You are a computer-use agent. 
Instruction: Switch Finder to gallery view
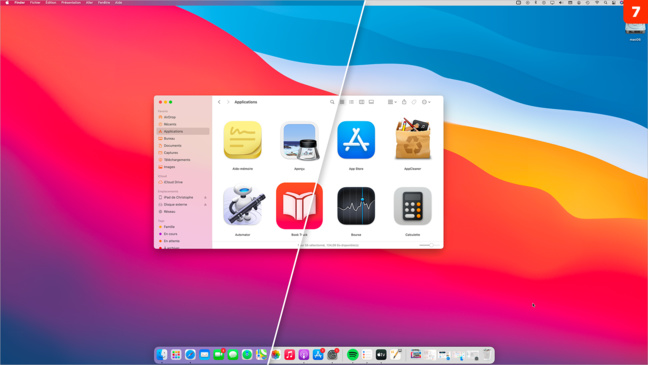(x=371, y=102)
